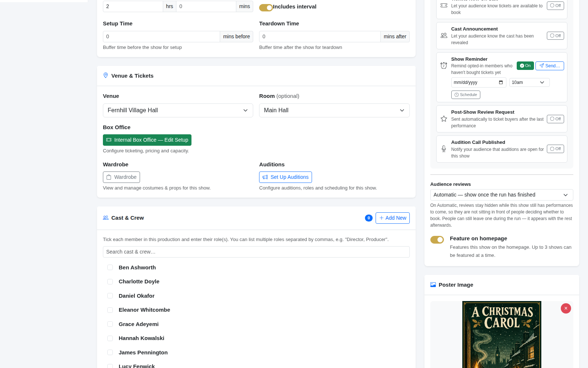Viewport: 588px width, 368px height.
Task: Click the Audition Call microphone icon
Action: click(x=444, y=149)
